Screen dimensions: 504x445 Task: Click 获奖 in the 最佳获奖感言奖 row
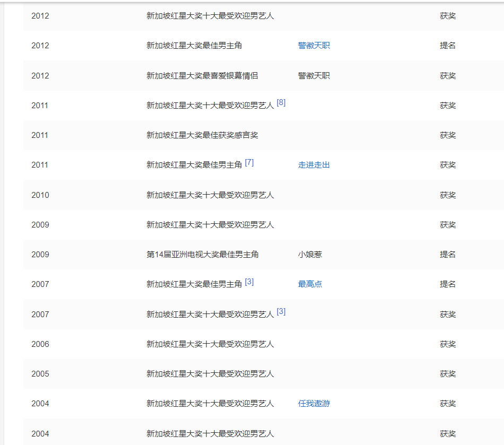(x=448, y=135)
